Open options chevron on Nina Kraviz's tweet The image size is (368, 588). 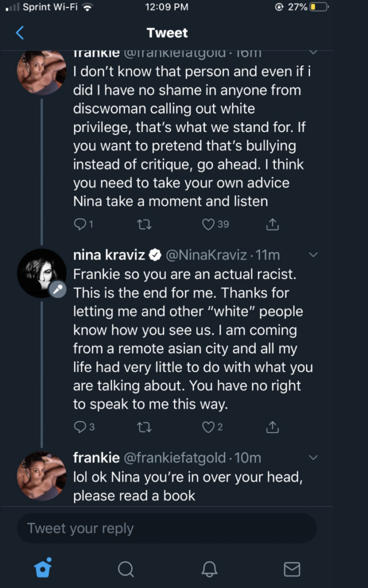click(x=313, y=254)
